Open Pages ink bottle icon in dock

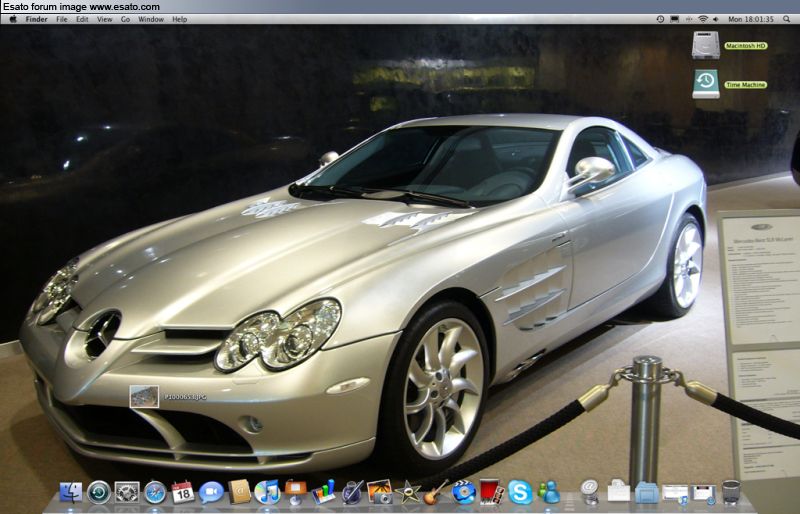pyautogui.click(x=352, y=492)
